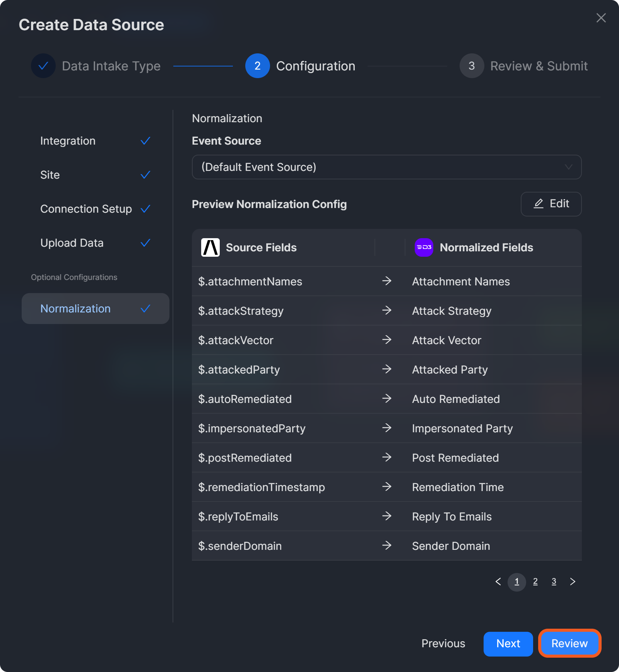Go to the next page of mappings
This screenshot has height=672, width=619.
(573, 582)
